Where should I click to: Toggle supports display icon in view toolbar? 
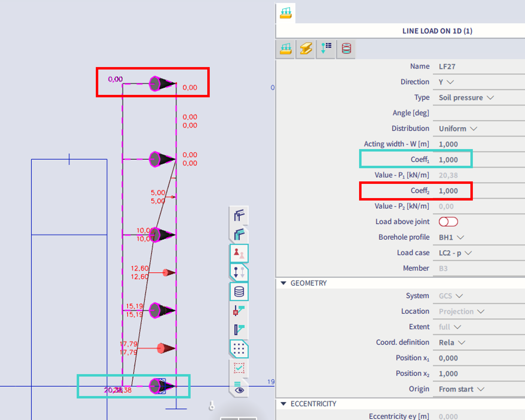point(239,253)
